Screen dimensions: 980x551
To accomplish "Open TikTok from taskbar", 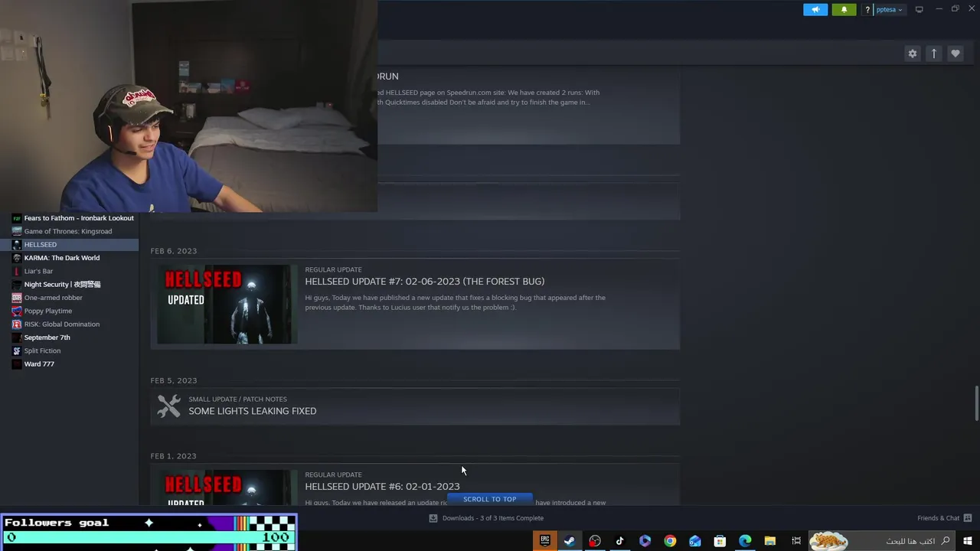I will click(620, 541).
